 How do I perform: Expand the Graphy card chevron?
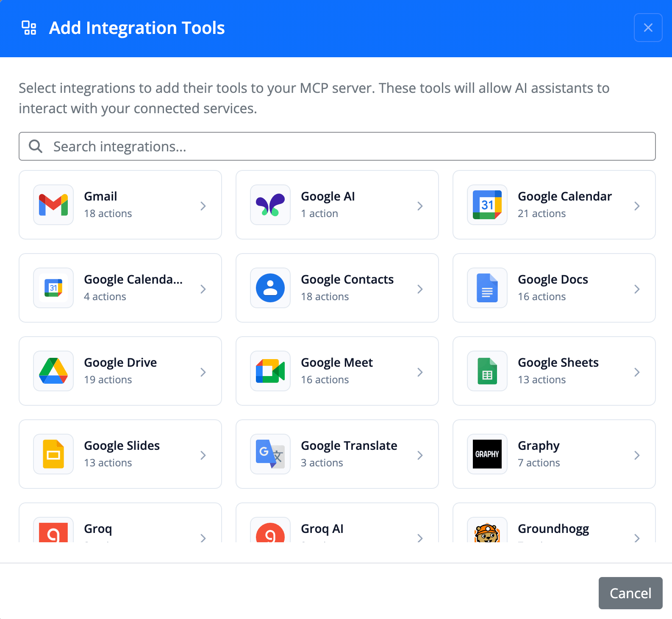(637, 455)
